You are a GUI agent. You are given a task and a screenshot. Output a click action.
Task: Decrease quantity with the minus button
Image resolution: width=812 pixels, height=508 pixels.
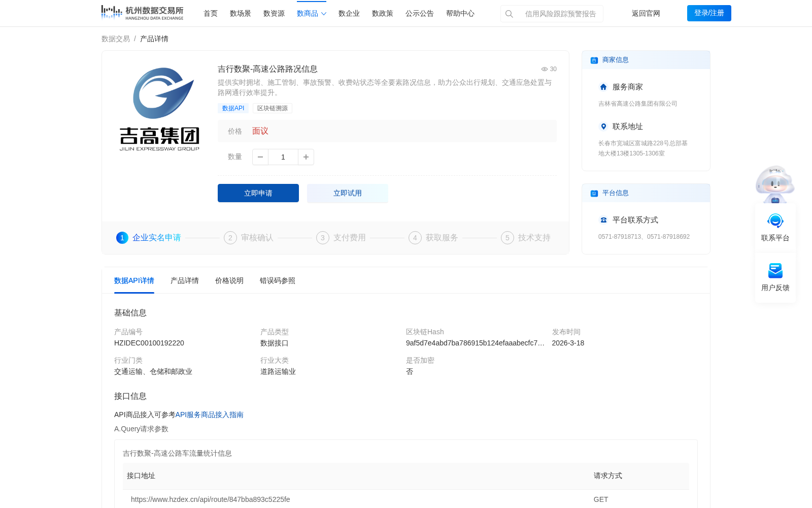[x=260, y=157]
